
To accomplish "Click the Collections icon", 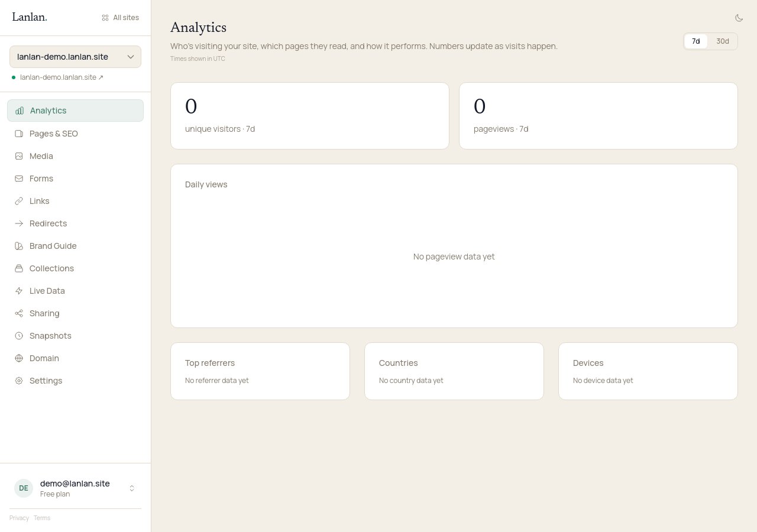I will 19,268.
